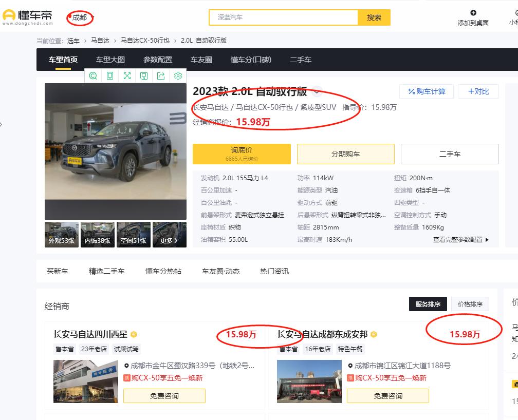The height and width of the screenshot is (420, 518).
Task: View the 内饰38张 interior photo thumbnail
Action: coord(97,235)
